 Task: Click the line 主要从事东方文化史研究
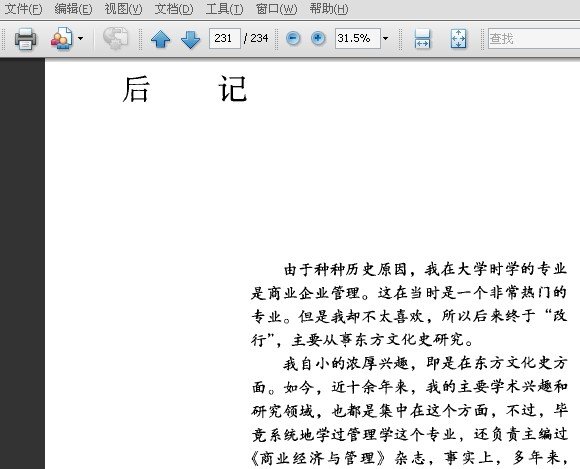382,340
